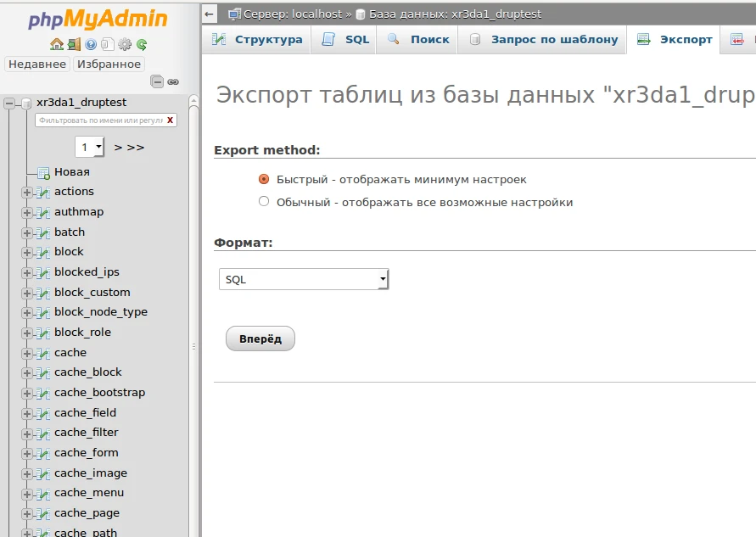Image resolution: width=756 pixels, height=537 pixels.
Task: Click the Избранное button
Action: pos(110,64)
